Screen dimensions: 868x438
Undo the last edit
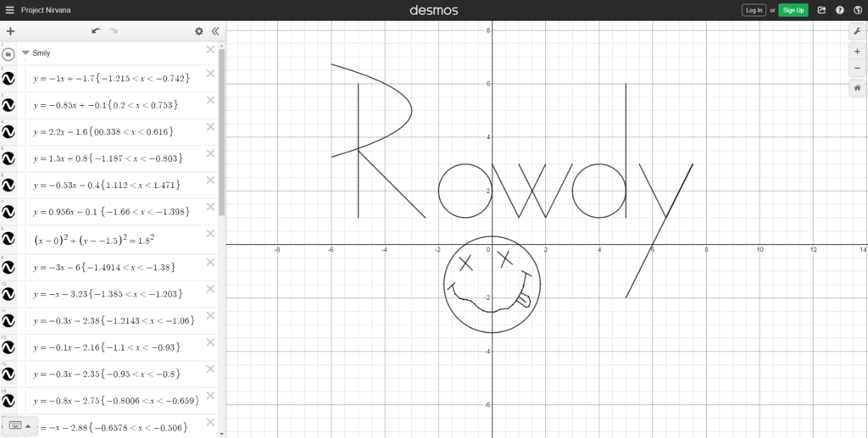(97, 31)
